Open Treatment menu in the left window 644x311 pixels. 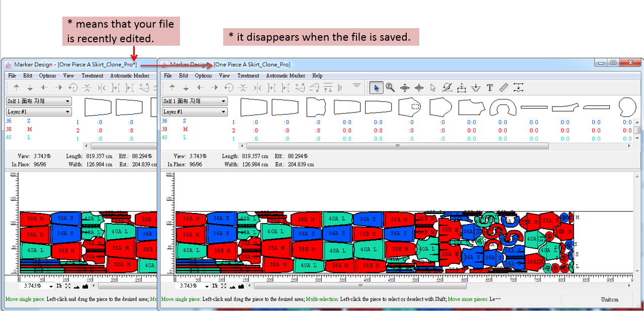[x=93, y=76]
